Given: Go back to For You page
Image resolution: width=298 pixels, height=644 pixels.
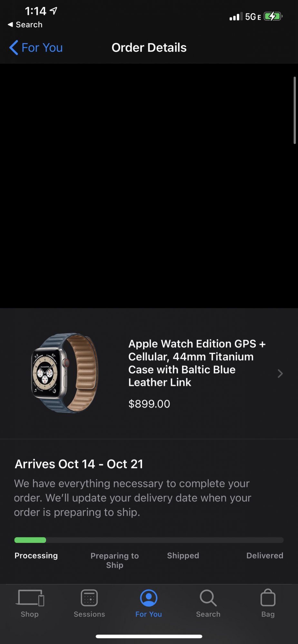Looking at the screenshot, I should click(x=36, y=48).
